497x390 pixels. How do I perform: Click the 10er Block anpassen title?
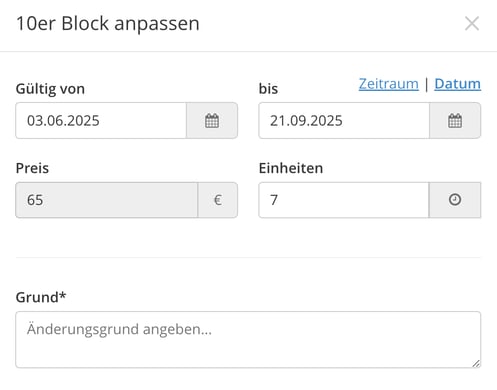(108, 24)
